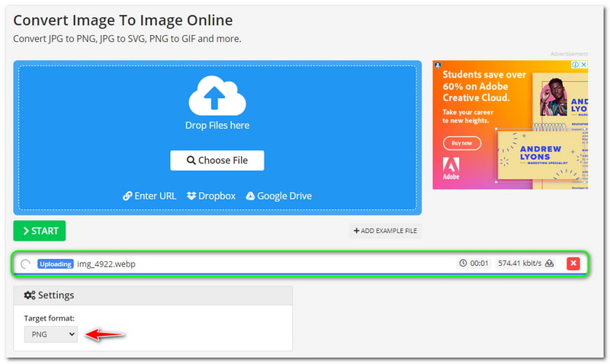Viewport: 610px width, 364px height.
Task: Click the elapsed time clock icon
Action: [463, 263]
